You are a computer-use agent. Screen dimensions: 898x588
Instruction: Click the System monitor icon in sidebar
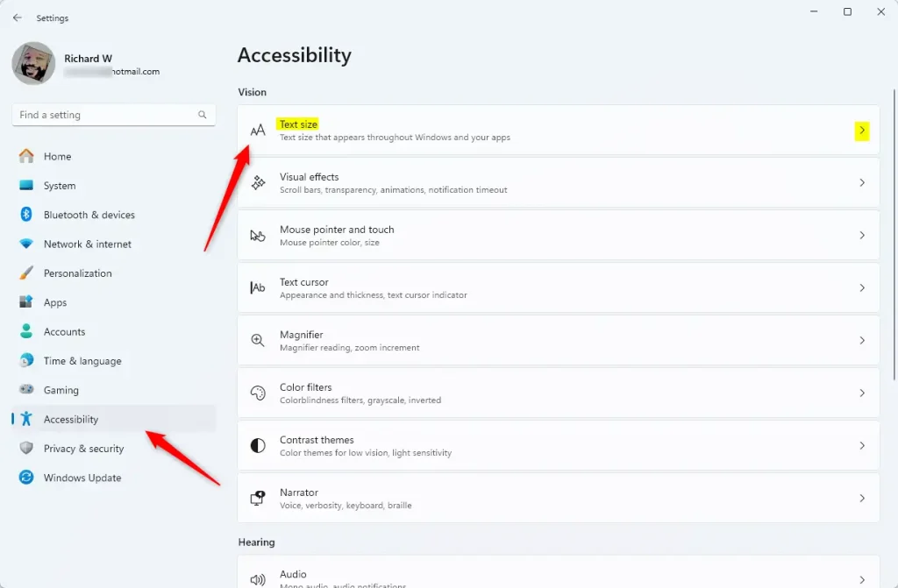26,185
